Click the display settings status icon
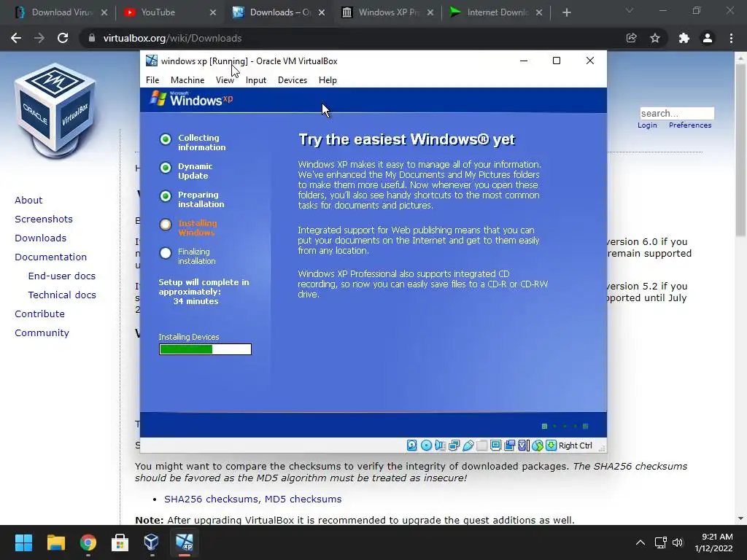The height and width of the screenshot is (560, 747). click(495, 446)
